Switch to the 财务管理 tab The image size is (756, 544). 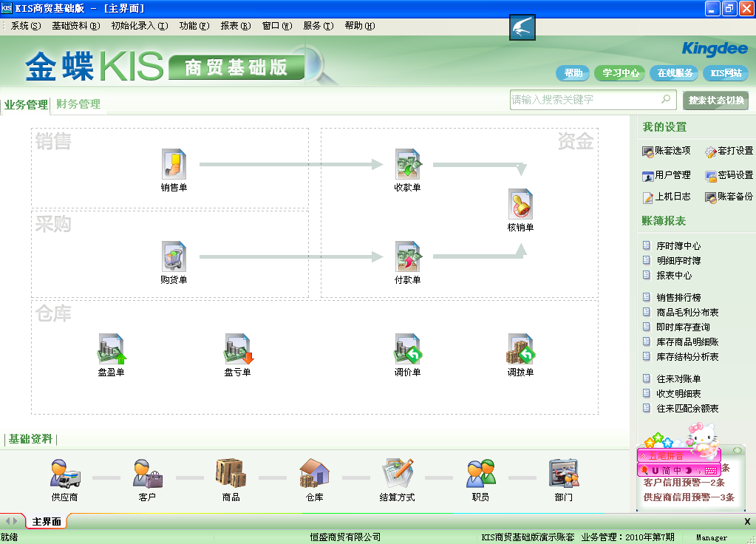pyautogui.click(x=78, y=104)
